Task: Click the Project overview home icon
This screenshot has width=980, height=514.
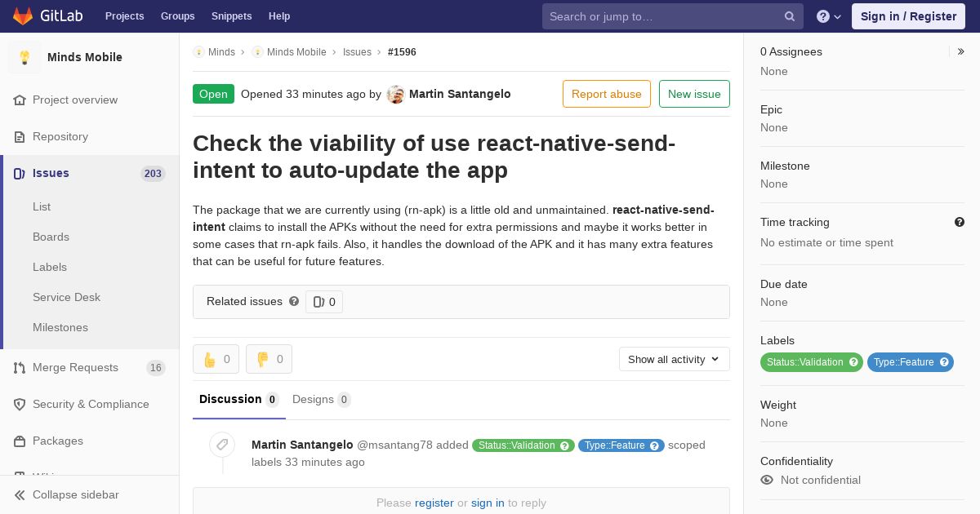Action: pyautogui.click(x=20, y=100)
